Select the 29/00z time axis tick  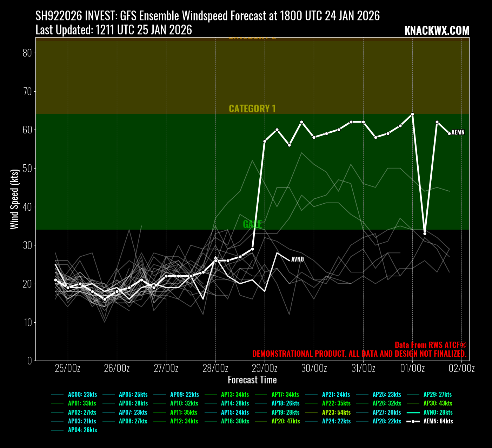265,368
